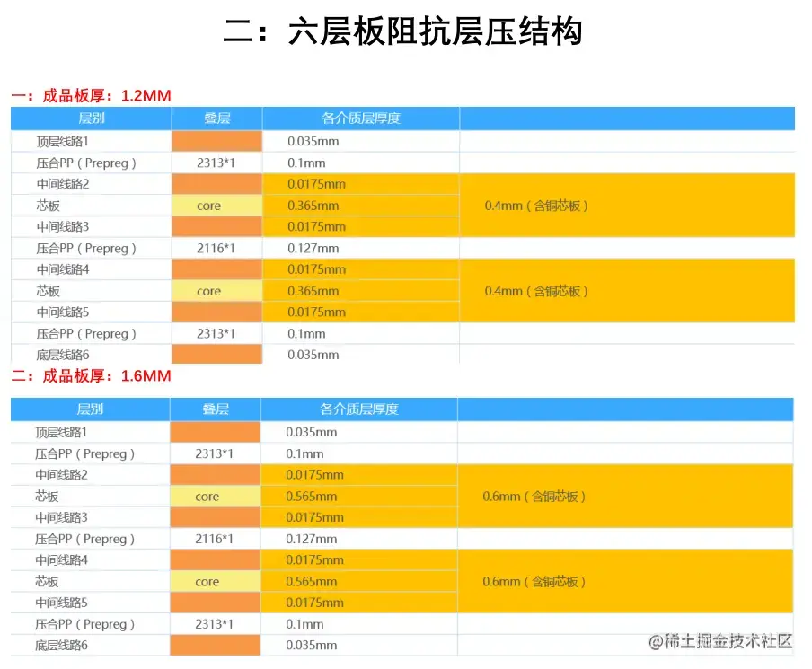Select "中间线路3" in the 1.6MM table
Viewport: 812px width, 669px height.
click(60, 517)
